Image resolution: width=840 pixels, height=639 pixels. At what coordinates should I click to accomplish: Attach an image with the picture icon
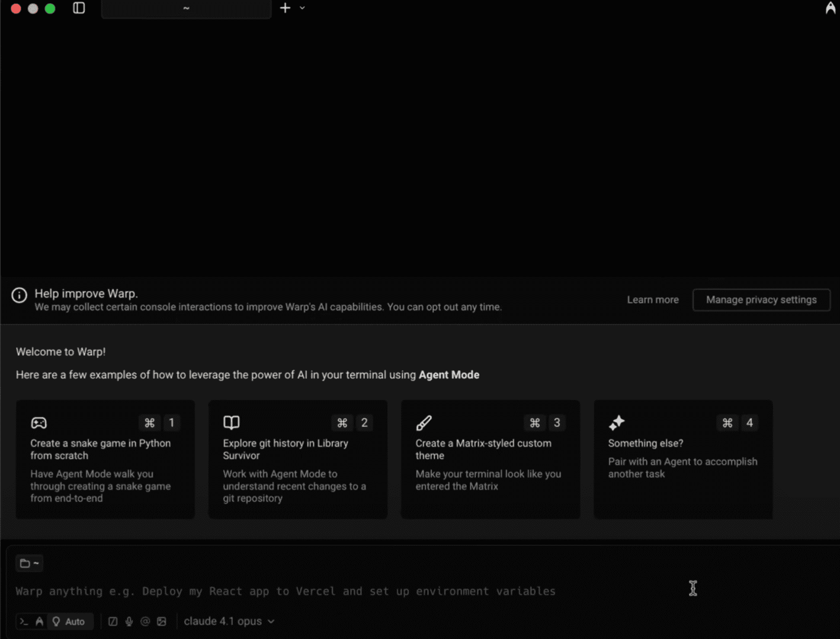coord(162,621)
